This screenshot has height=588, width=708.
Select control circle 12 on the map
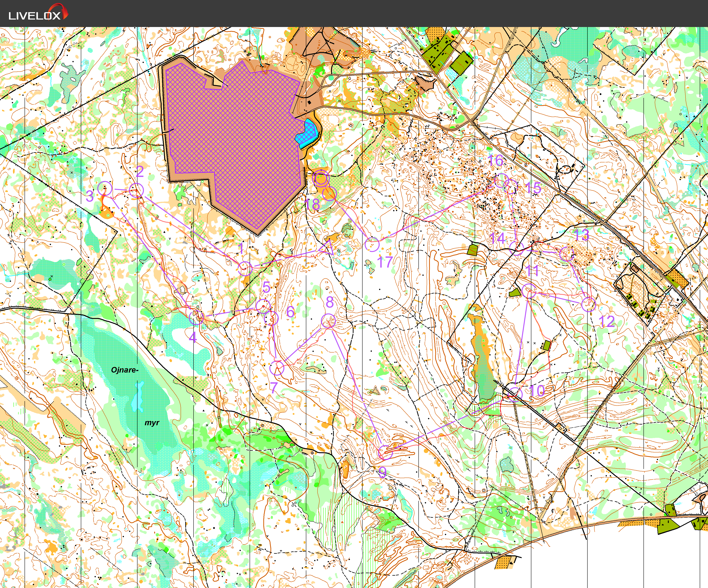click(x=589, y=304)
